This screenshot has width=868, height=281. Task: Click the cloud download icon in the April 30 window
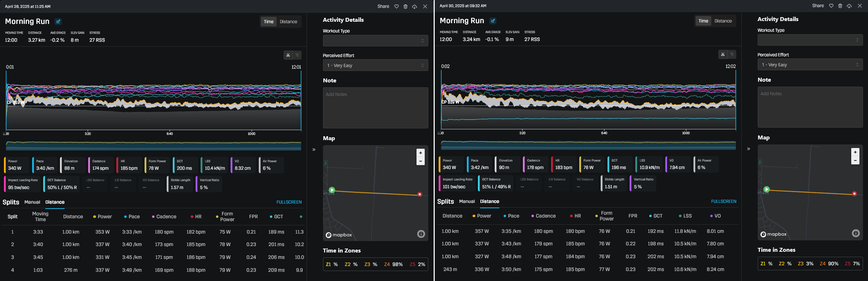point(849,6)
